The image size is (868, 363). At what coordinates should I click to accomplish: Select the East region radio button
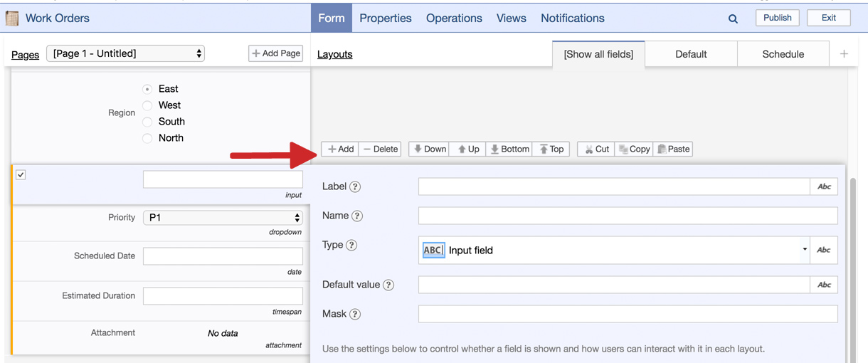click(x=147, y=89)
